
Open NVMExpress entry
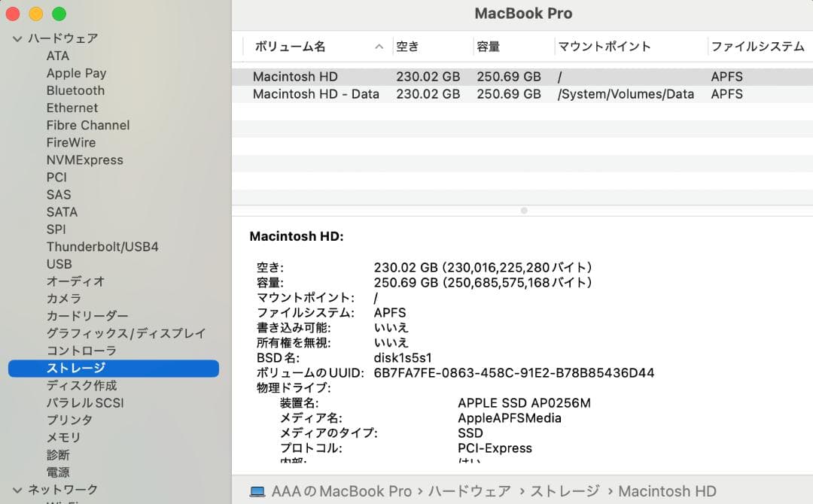tap(85, 160)
